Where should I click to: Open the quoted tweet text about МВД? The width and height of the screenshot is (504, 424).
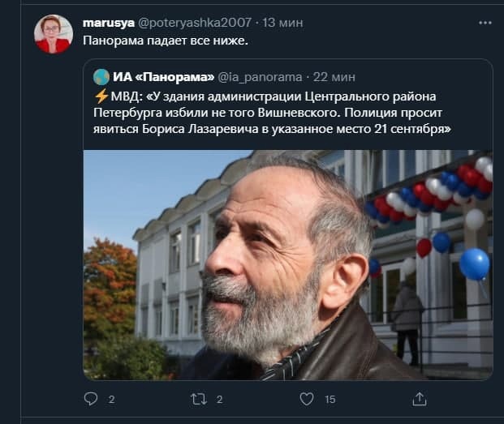coord(272,113)
